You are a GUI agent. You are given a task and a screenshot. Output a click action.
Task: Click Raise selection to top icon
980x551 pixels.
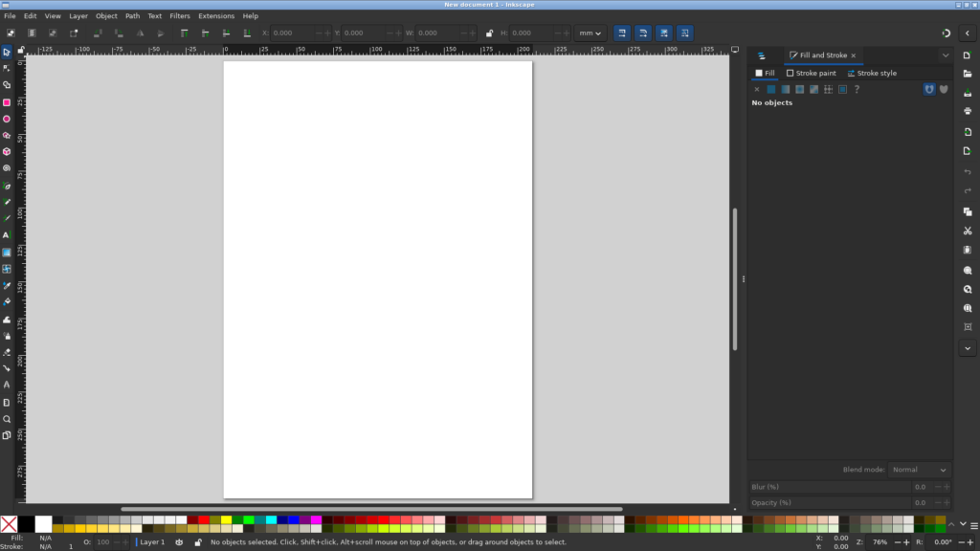[184, 33]
